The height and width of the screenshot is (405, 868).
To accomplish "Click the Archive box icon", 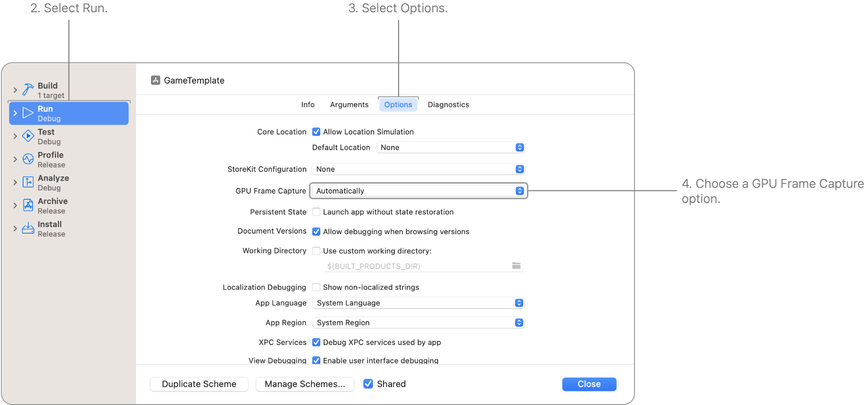I will (27, 205).
